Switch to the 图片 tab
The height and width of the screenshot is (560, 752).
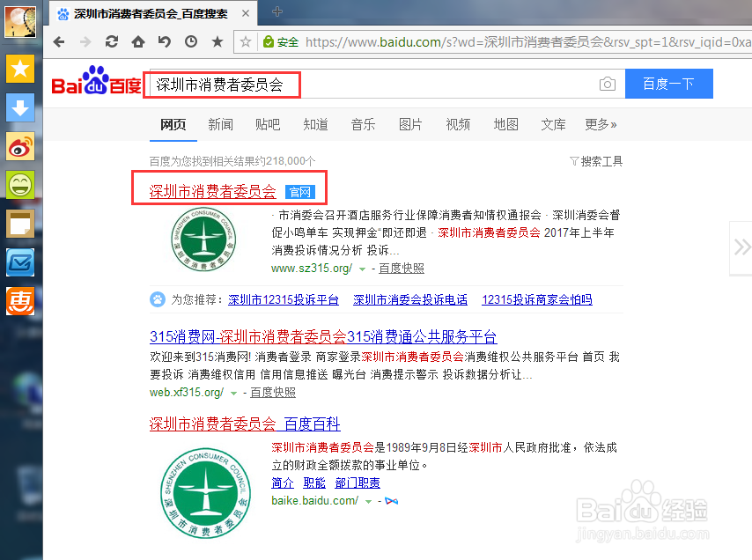[410, 125]
